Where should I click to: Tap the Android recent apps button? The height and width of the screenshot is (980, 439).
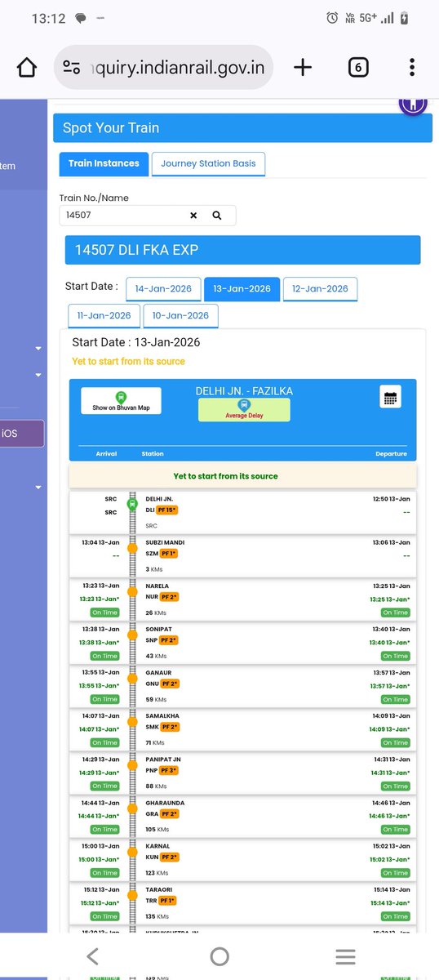pos(345,956)
